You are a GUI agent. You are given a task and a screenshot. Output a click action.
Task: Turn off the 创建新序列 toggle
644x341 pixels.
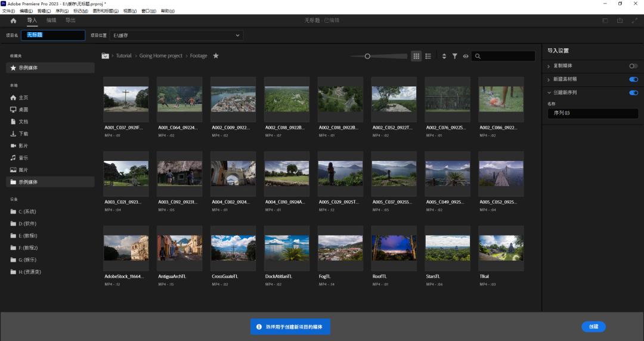click(x=633, y=93)
